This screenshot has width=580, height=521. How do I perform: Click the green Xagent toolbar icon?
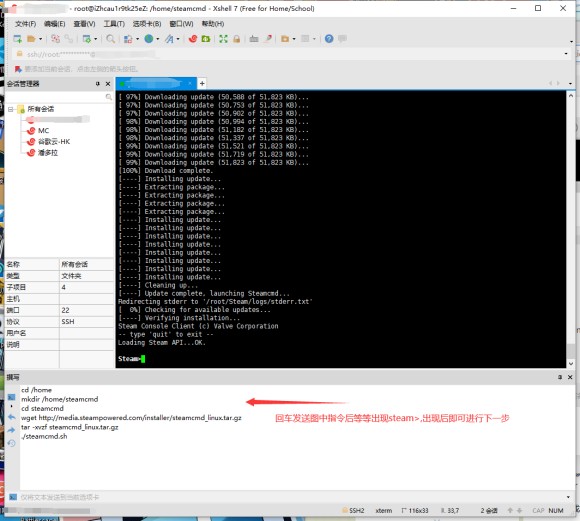(x=206, y=39)
